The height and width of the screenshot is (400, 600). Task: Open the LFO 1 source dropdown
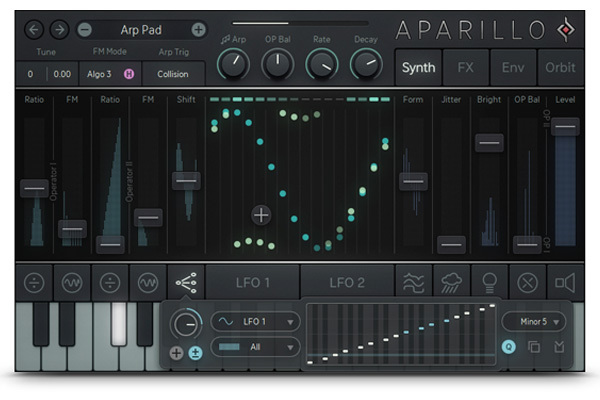point(255,322)
